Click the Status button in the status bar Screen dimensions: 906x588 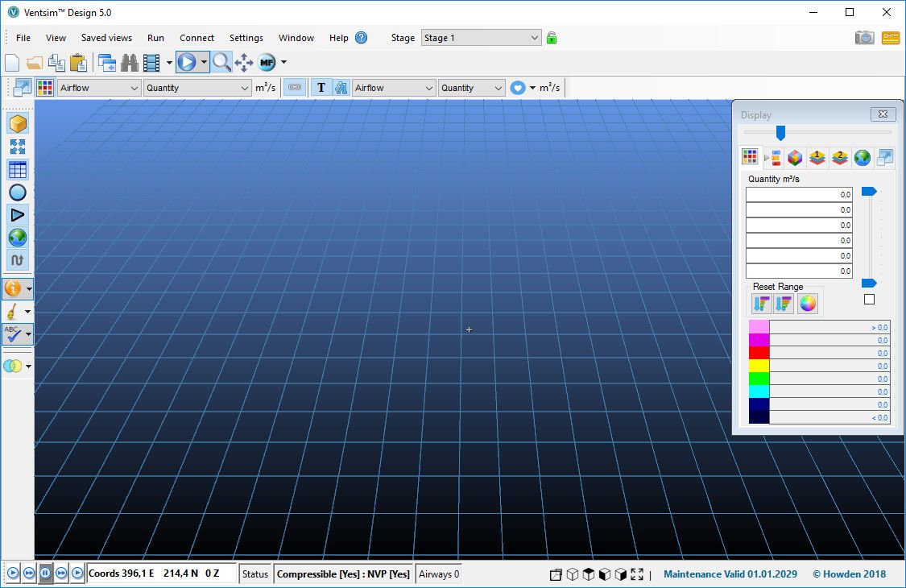[x=255, y=574]
